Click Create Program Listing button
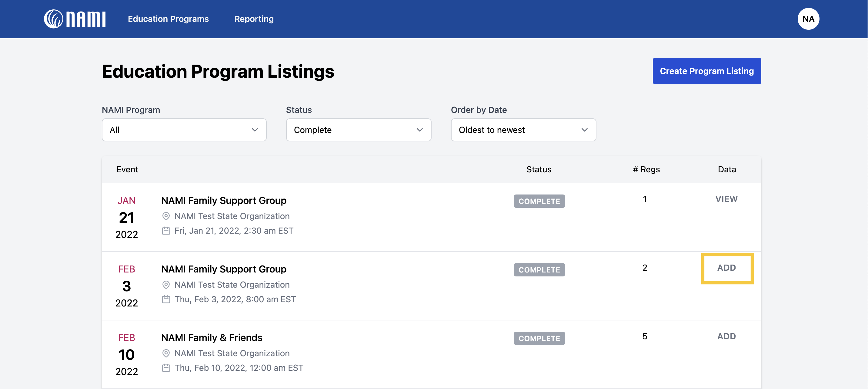This screenshot has height=389, width=868. (706, 71)
